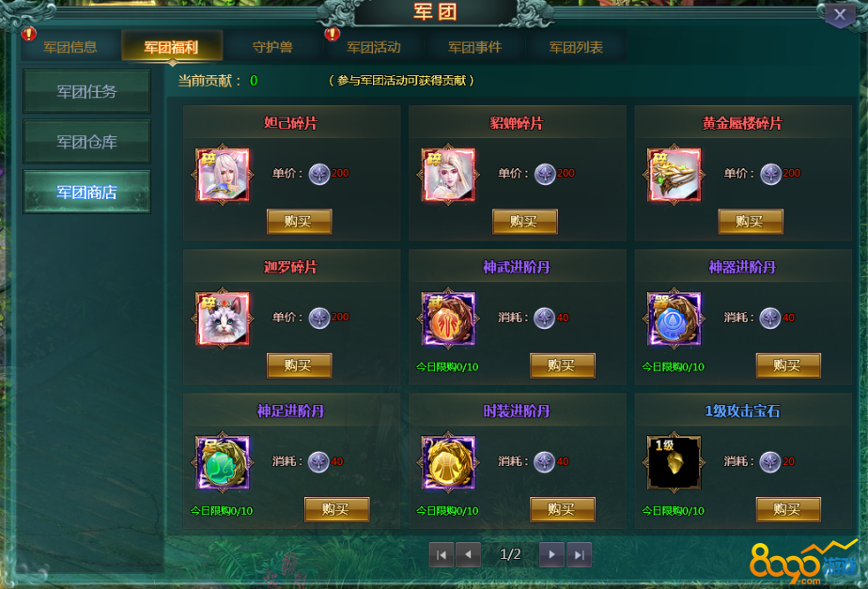Click the 妲己碎片 item icon
Screen dimensions: 868x589
point(223,175)
